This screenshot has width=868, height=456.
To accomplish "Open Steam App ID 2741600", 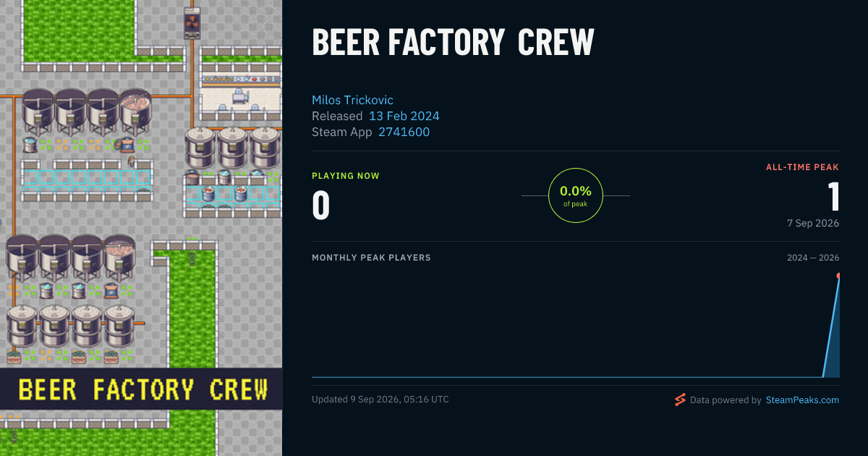I will pos(404,132).
